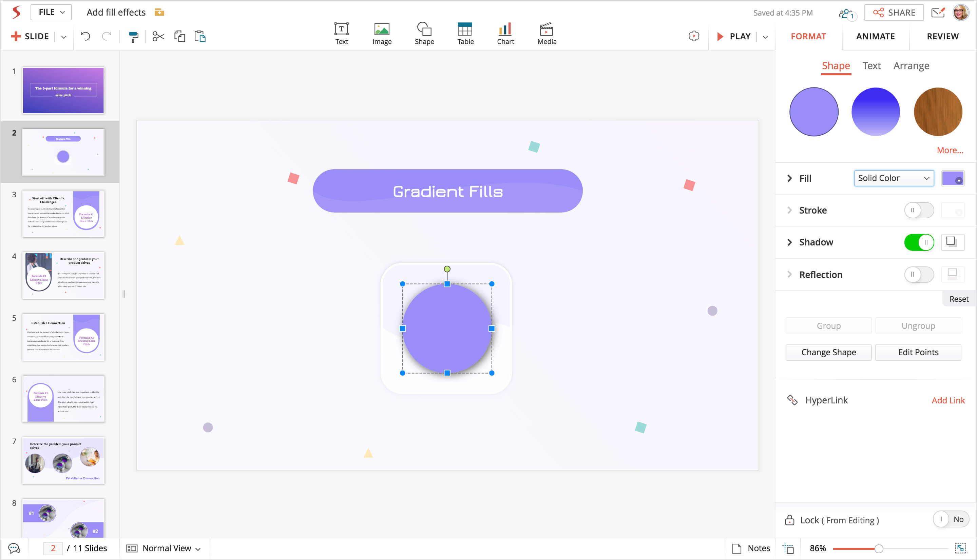
Task: Open the FILE menu dropdown
Action: click(x=51, y=12)
